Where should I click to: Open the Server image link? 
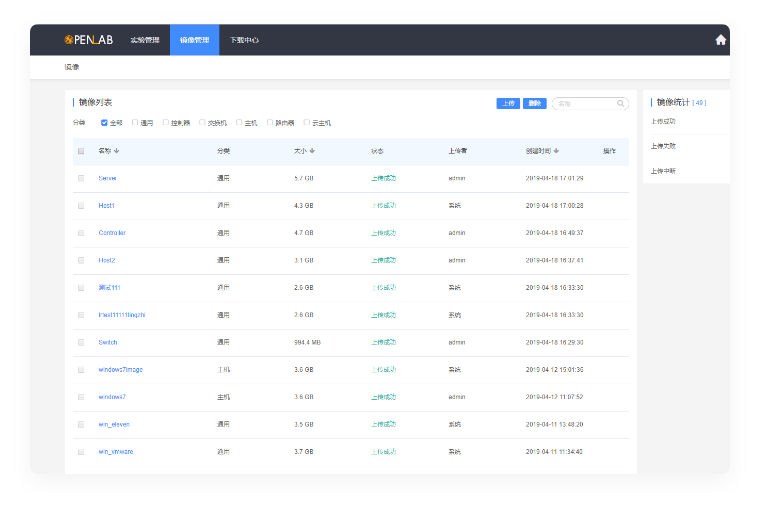(107, 178)
